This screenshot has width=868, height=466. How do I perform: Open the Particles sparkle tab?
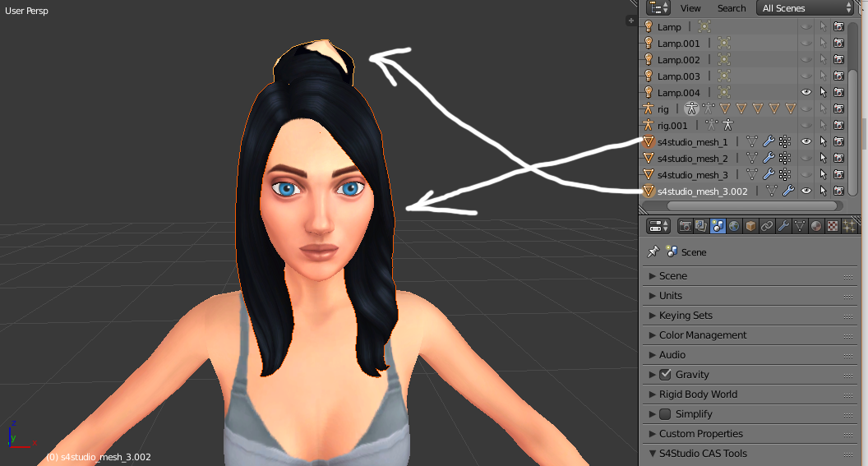click(848, 226)
